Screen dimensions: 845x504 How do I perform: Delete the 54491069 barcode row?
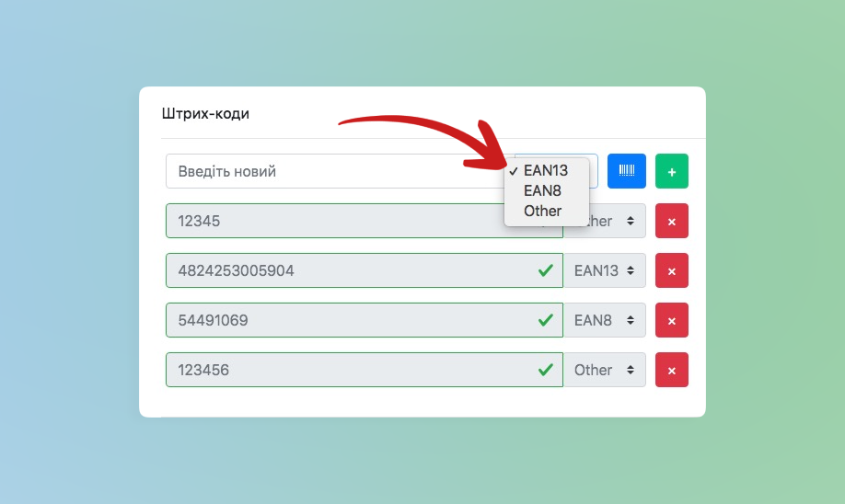[671, 320]
